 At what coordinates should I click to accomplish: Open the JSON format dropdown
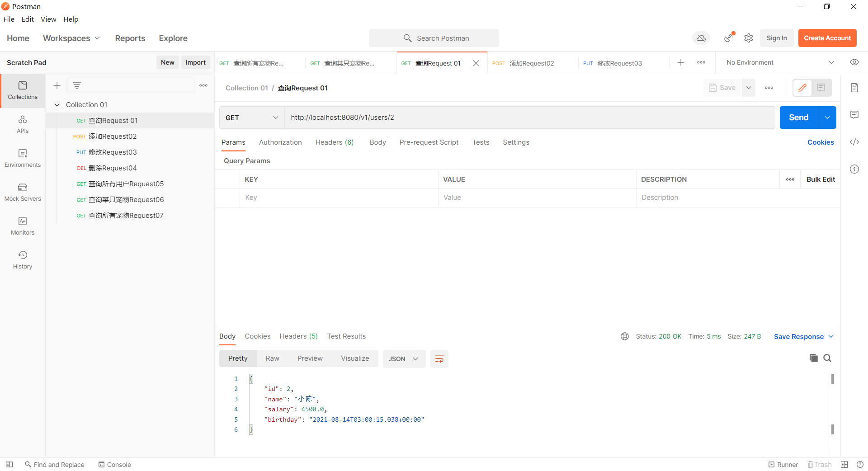point(404,359)
